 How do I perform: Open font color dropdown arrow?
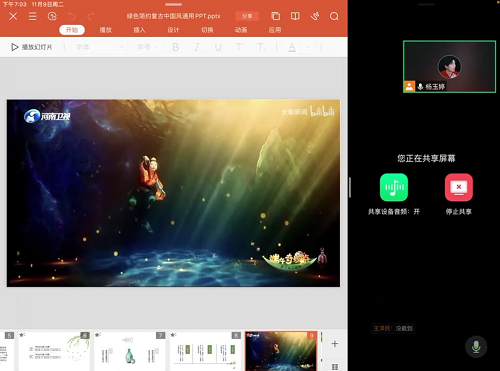(307, 47)
